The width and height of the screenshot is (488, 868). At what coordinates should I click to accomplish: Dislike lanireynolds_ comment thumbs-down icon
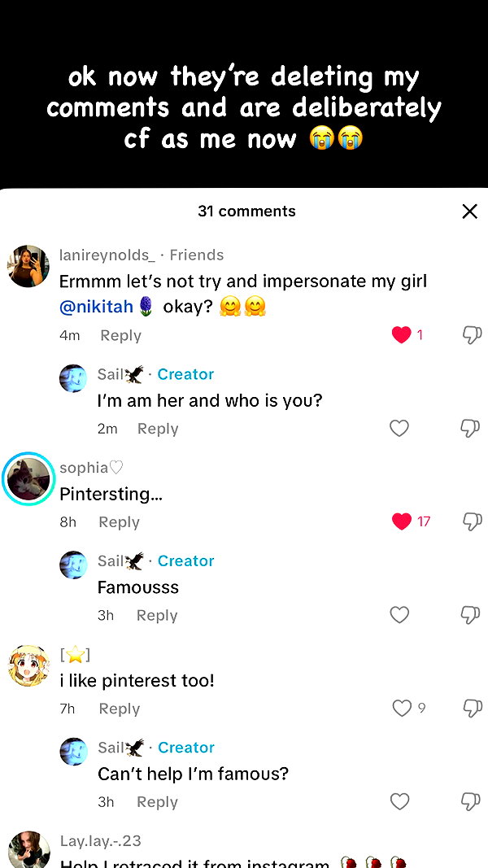point(472,335)
